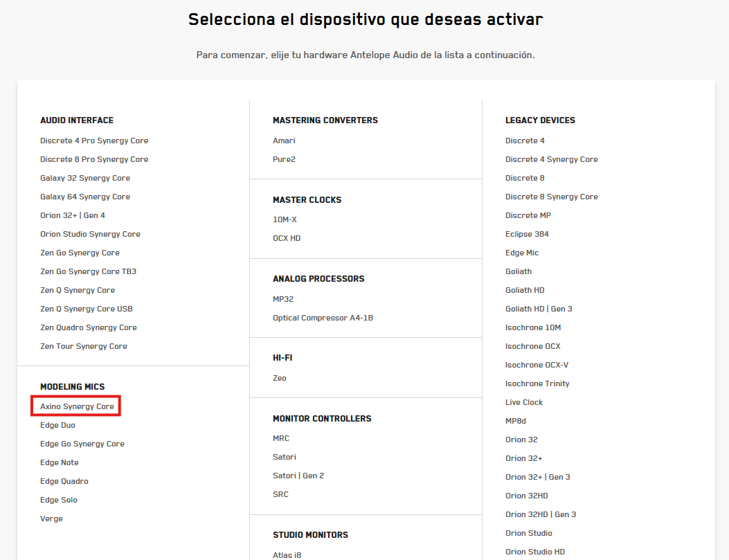Screen dimensions: 729x560
Task: Open Galaxy 32 Synergy Core
Action: tap(85, 178)
